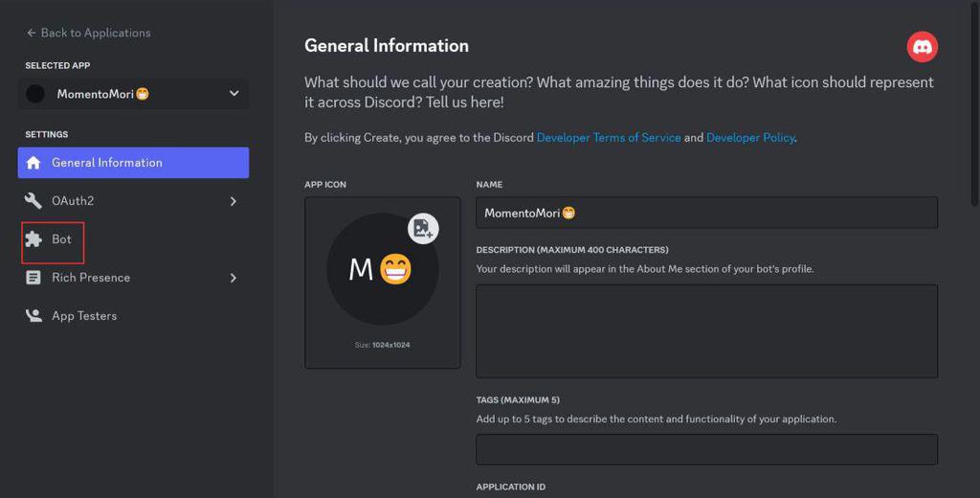This screenshot has height=498, width=980.
Task: Go to App Testers settings
Action: click(84, 316)
